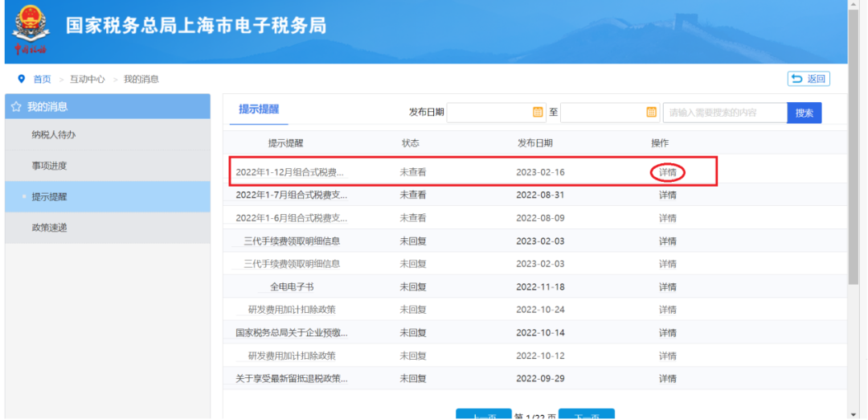Click message title 2022年1-12月组合式税费...
Image resolution: width=868 pixels, height=420 pixels.
tap(290, 172)
